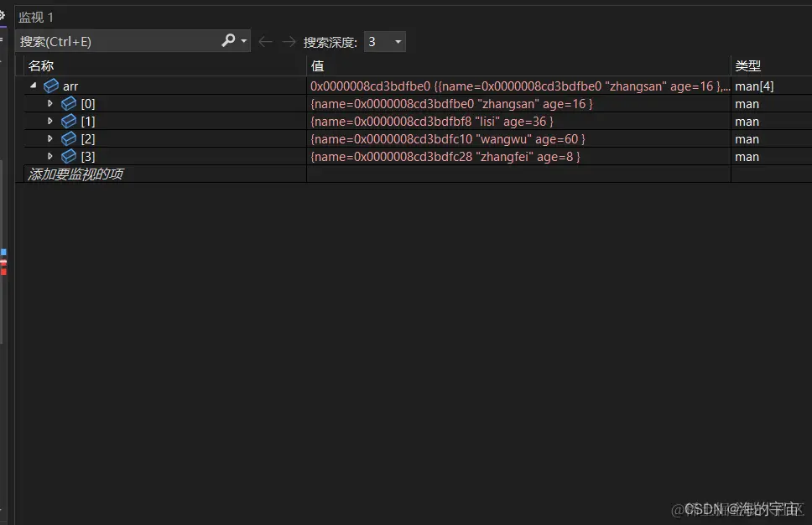Click the 搜索深度 label
Viewport: 812px width, 525px height.
point(331,43)
